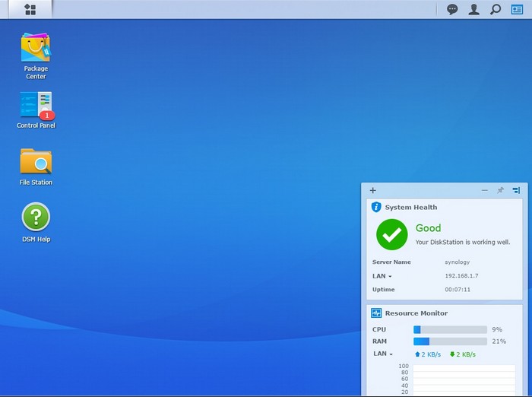Click the Resource Monitor widget icon
Image resolution: width=532 pixels, height=397 pixels.
376,313
